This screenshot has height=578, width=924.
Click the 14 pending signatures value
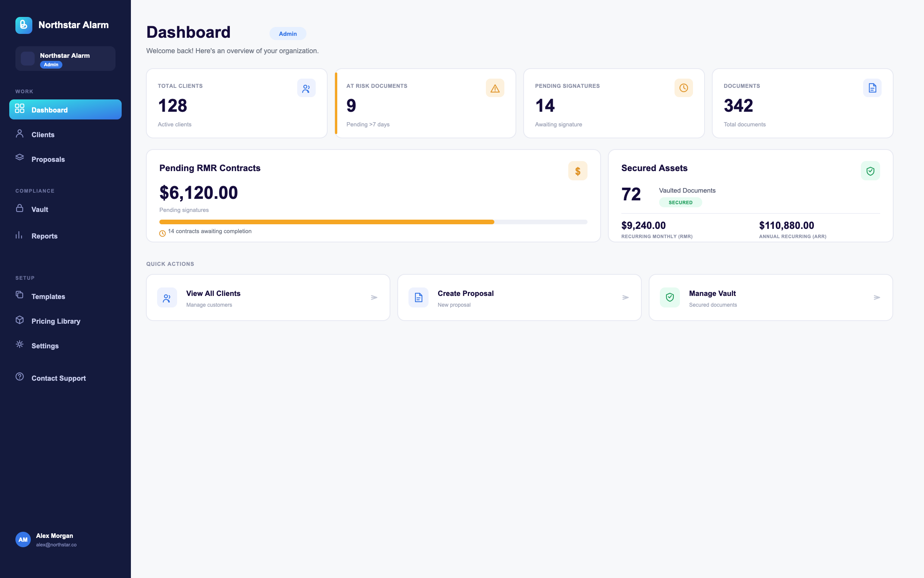[545, 106]
